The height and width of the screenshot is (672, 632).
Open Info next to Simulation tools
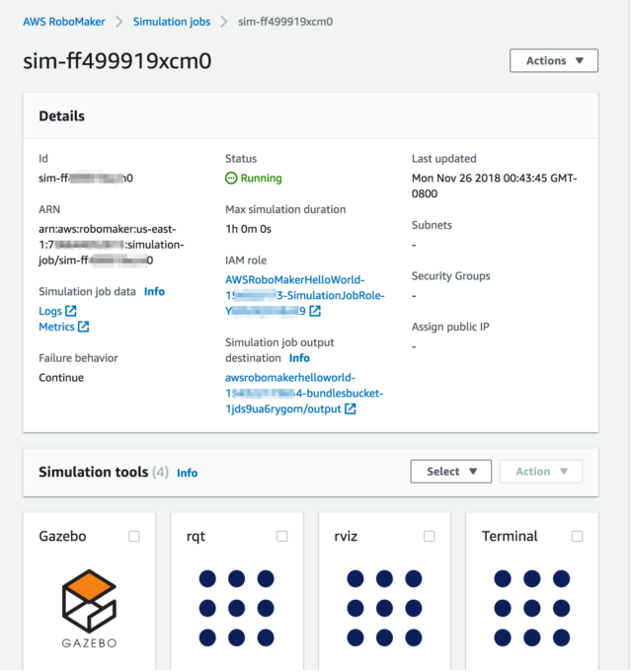[x=188, y=473]
